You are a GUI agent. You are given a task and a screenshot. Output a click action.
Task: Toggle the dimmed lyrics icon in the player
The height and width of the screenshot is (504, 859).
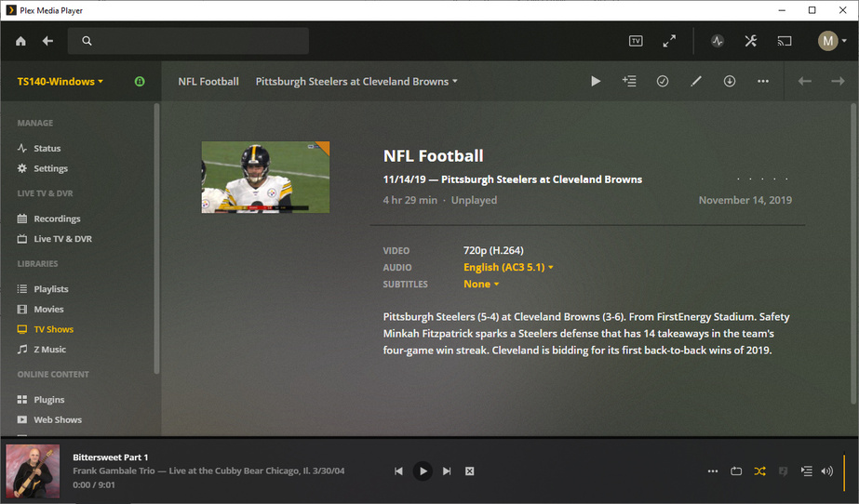click(783, 471)
